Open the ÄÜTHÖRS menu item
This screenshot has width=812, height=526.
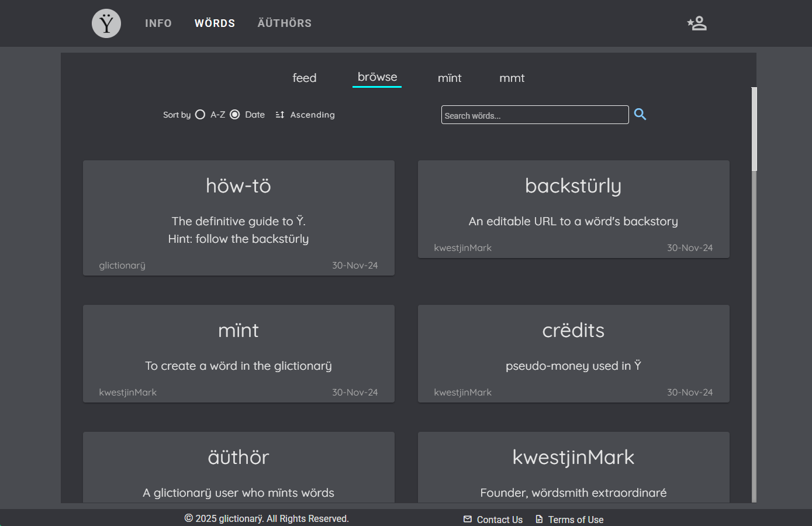click(284, 23)
